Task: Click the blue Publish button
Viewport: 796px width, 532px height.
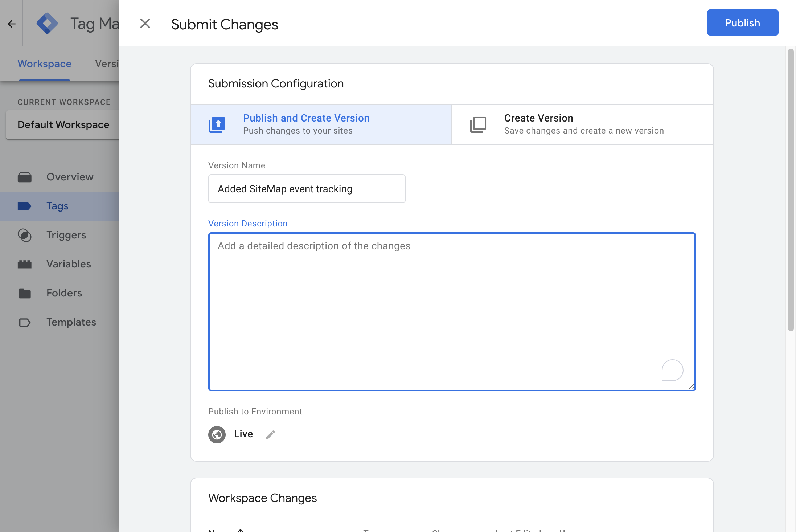Action: pyautogui.click(x=742, y=22)
